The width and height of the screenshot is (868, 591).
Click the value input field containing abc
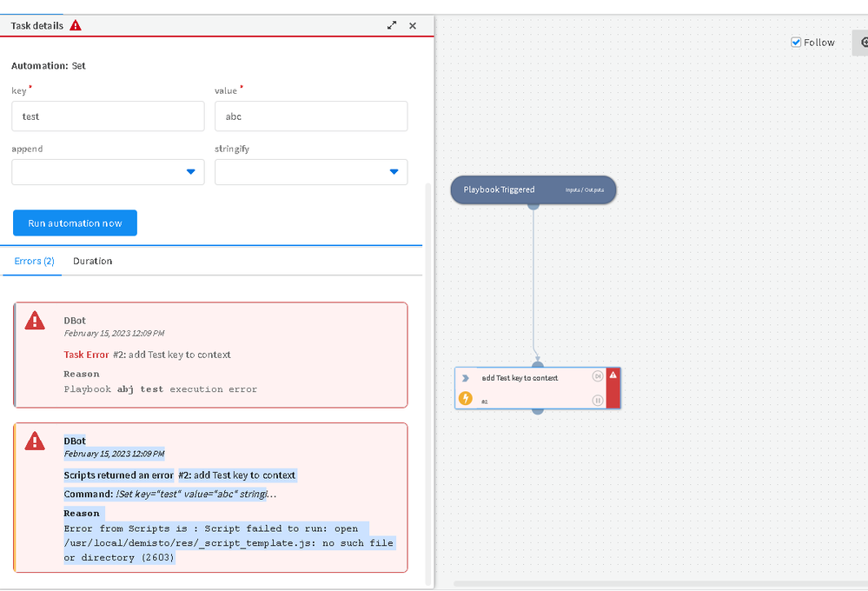[x=311, y=116]
